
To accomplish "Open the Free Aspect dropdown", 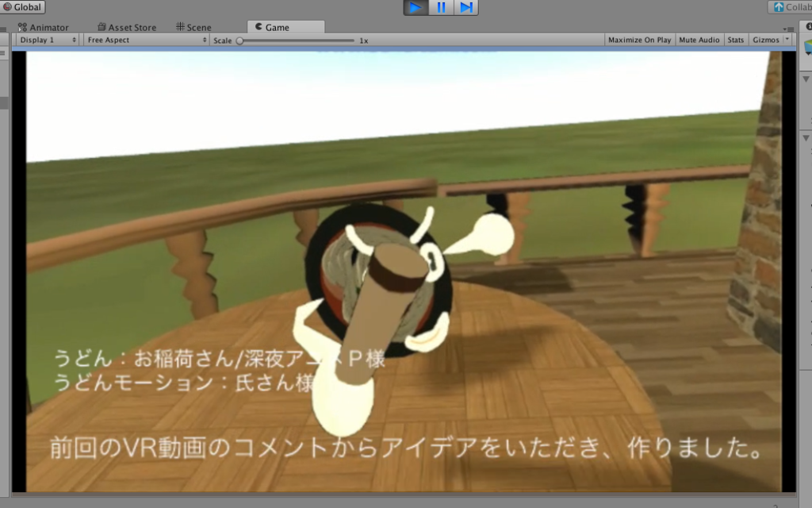I will tap(147, 40).
